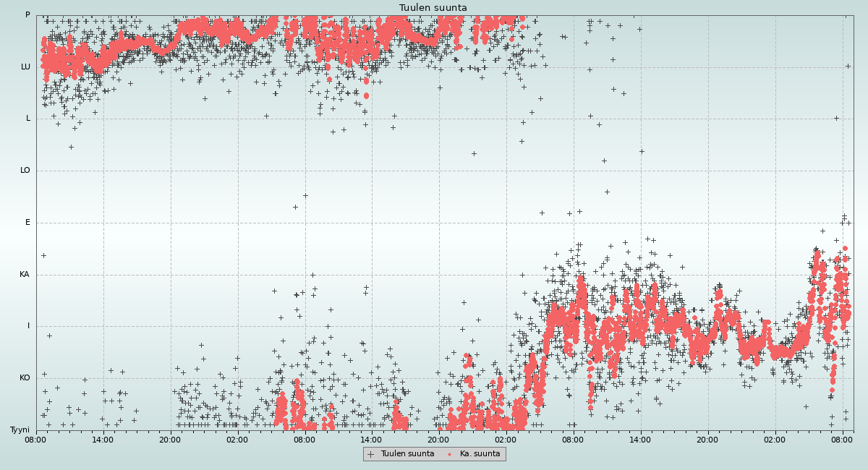This screenshot has width=868, height=470.
Task: Click the 'Tyyni' label at y-axis bottom
Action: 20,430
